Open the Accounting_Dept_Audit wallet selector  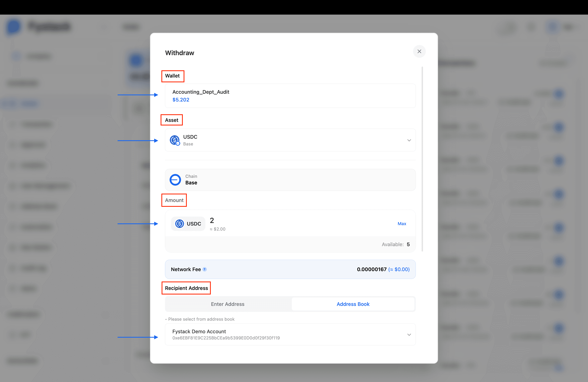pyautogui.click(x=290, y=96)
